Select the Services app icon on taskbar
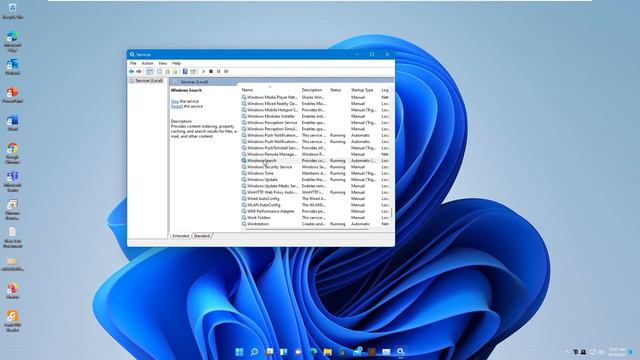Viewport: 640px width, 360px height. (400, 352)
